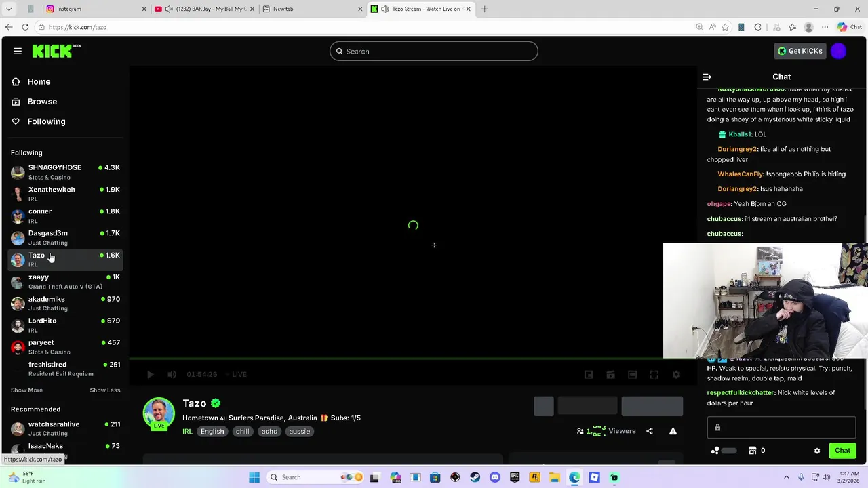Click the Kick logo
868x488 pixels.
[56, 51]
